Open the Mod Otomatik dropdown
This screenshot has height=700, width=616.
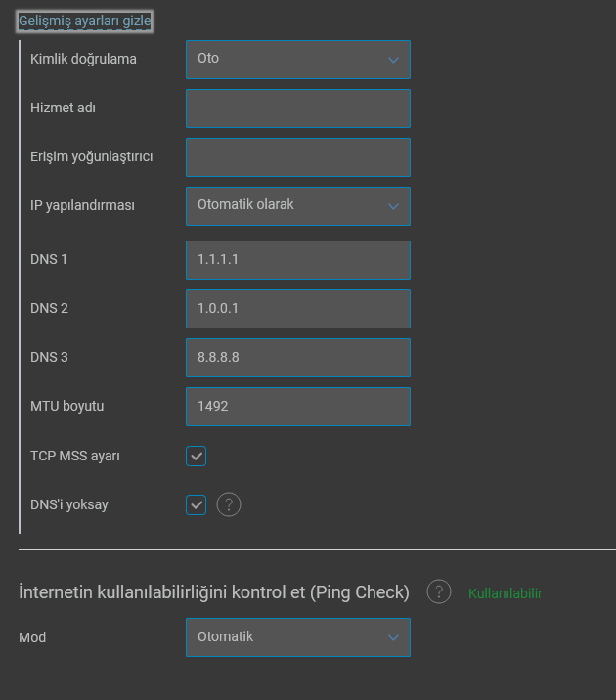(298, 637)
